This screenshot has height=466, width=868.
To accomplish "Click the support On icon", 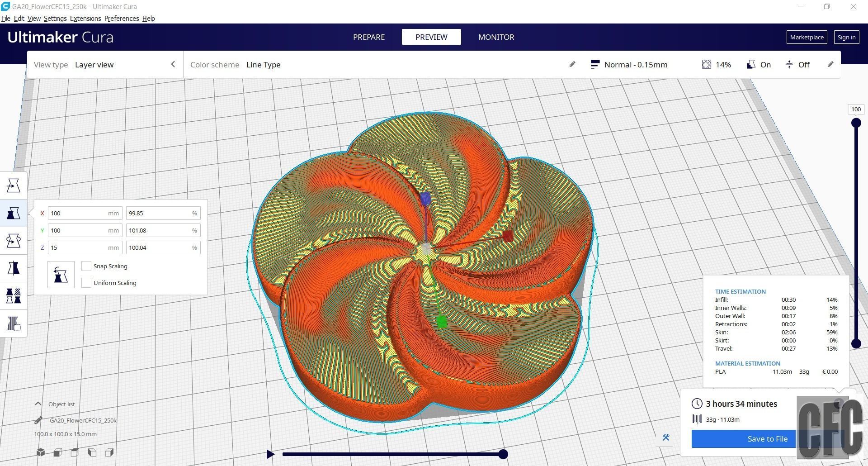I will tap(750, 65).
